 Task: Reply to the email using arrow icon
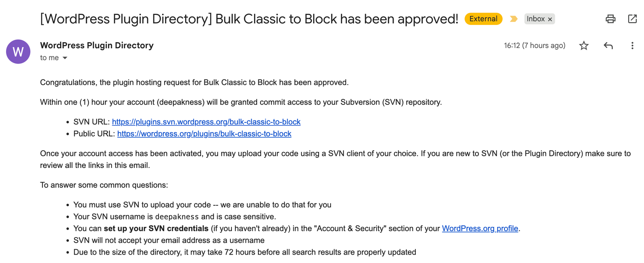point(608,46)
